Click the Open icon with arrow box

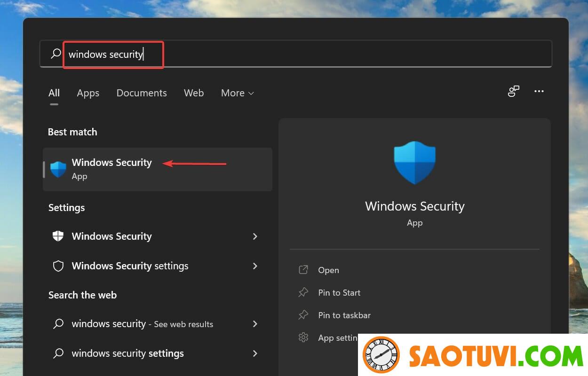point(303,270)
